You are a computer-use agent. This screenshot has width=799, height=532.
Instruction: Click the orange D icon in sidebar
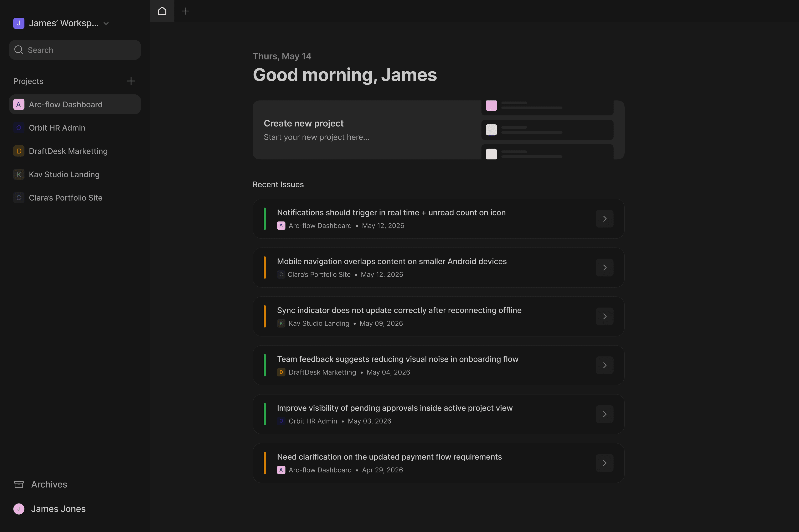click(x=19, y=151)
